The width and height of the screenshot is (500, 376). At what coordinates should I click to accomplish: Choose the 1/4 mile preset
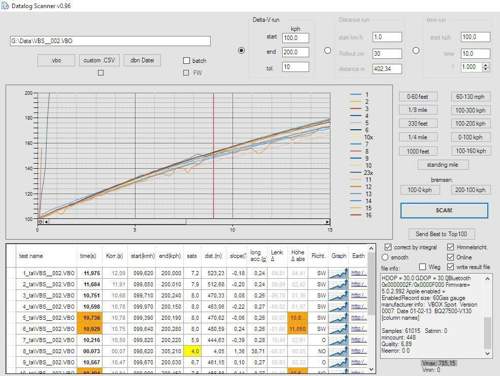click(418, 137)
